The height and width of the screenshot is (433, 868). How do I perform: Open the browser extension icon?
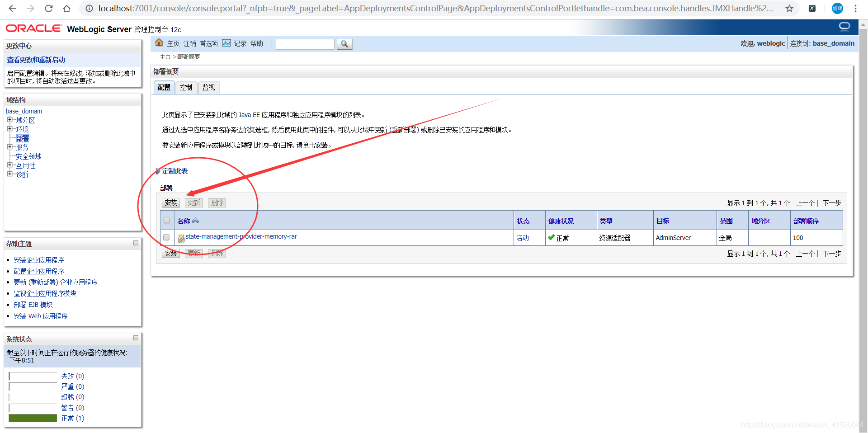[812, 8]
